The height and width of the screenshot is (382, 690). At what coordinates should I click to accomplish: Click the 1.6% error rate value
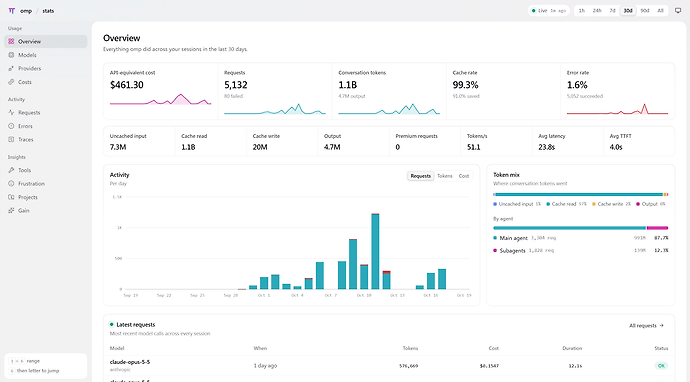tap(577, 85)
